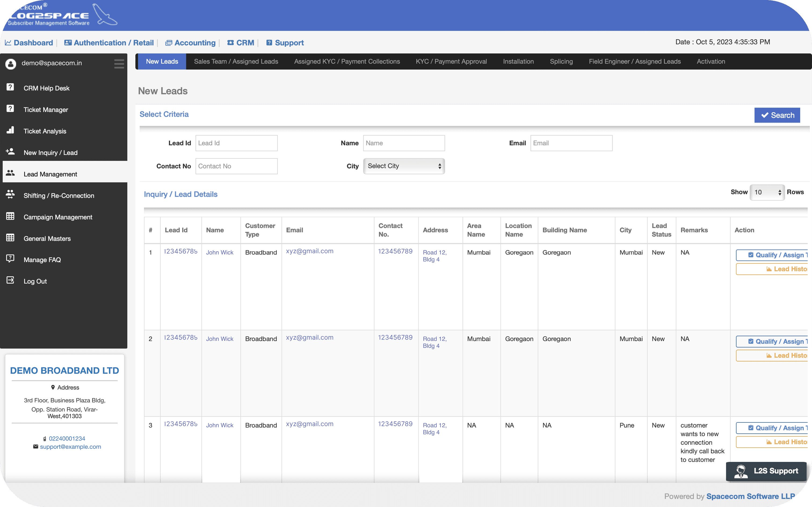This screenshot has height=507, width=812.
Task: Click the Campaign Management grid icon
Action: pyautogui.click(x=10, y=216)
